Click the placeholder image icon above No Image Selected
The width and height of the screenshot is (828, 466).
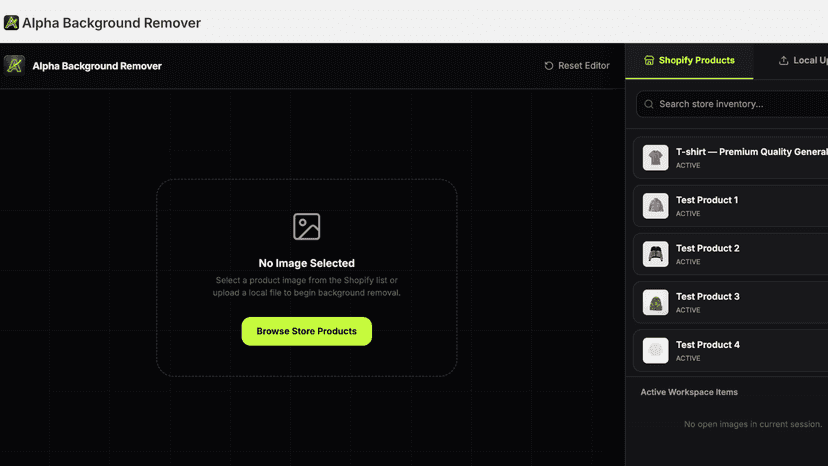307,227
